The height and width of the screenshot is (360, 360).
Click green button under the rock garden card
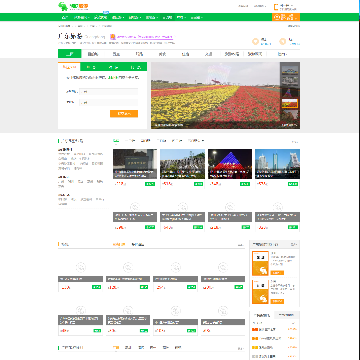click(x=198, y=184)
